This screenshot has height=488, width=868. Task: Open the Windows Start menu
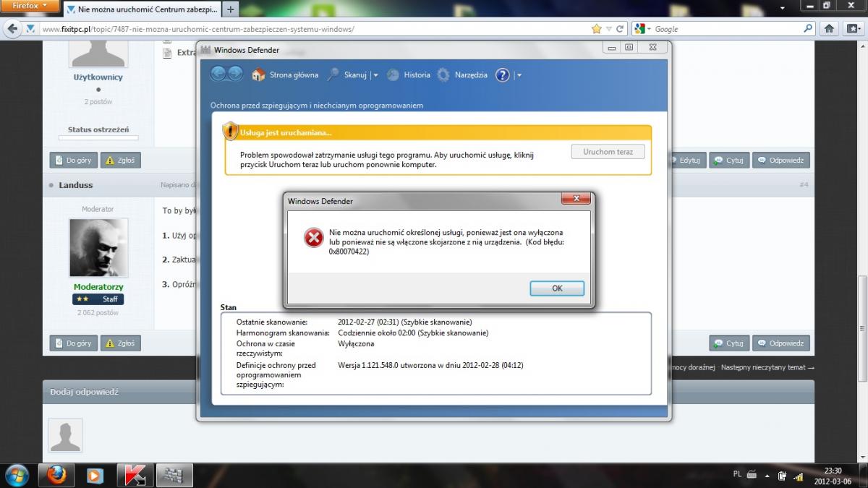coord(16,475)
